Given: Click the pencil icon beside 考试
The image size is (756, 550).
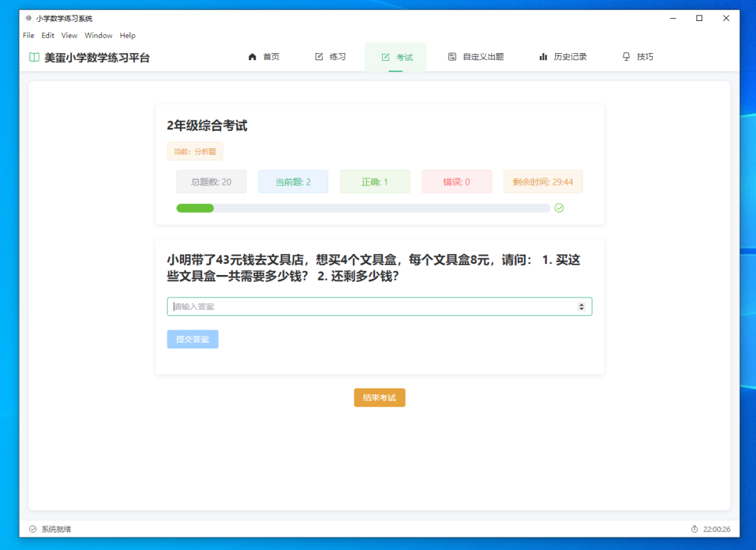Looking at the screenshot, I should point(385,57).
